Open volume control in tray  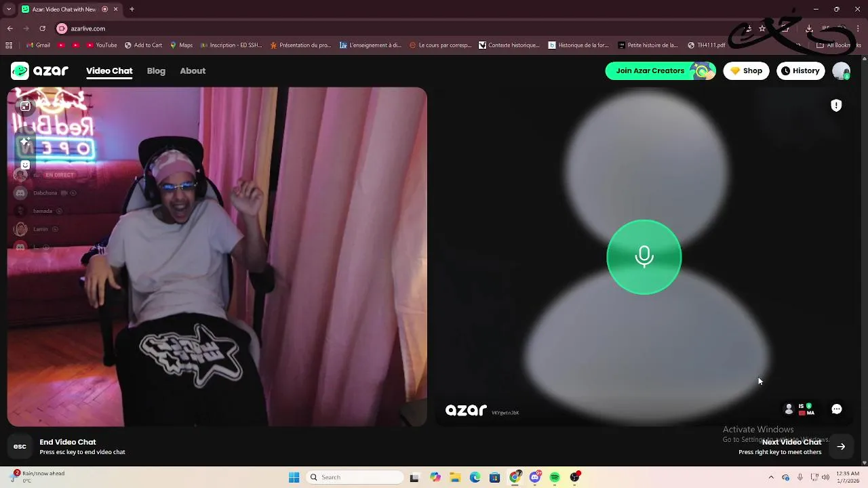[827, 477]
